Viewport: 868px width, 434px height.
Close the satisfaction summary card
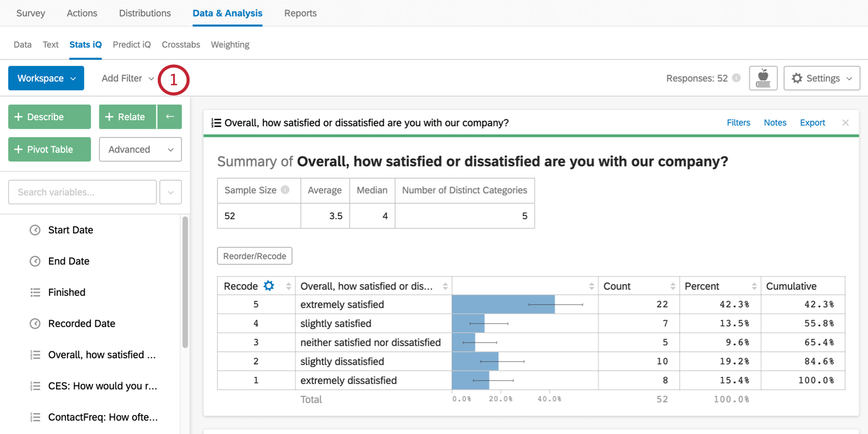(x=846, y=123)
